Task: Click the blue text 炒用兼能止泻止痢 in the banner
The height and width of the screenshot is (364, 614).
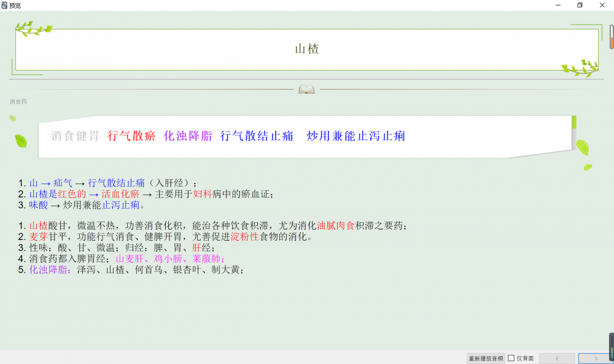Action: pyautogui.click(x=356, y=136)
